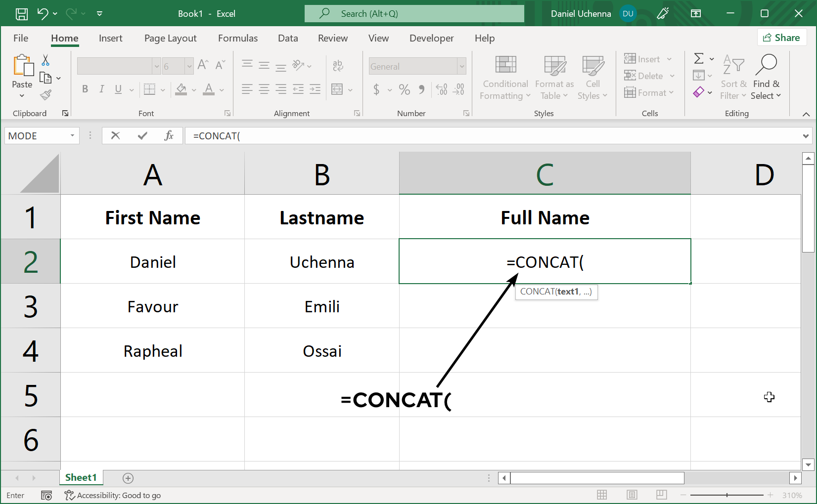
Task: Confirm the formula with the Enter checkmark
Action: [x=142, y=135]
